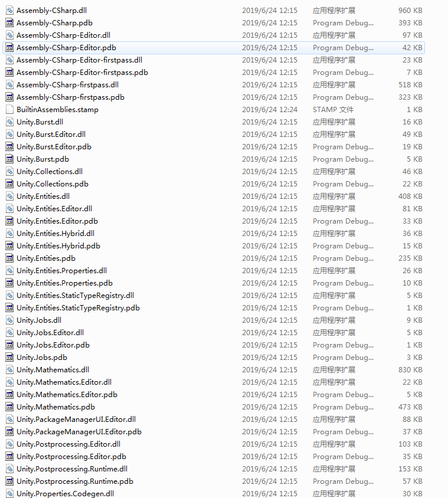This screenshot has width=448, height=498.
Task: Click the Program Debug... type of Unity.Collections.pdb
Action: (x=343, y=184)
